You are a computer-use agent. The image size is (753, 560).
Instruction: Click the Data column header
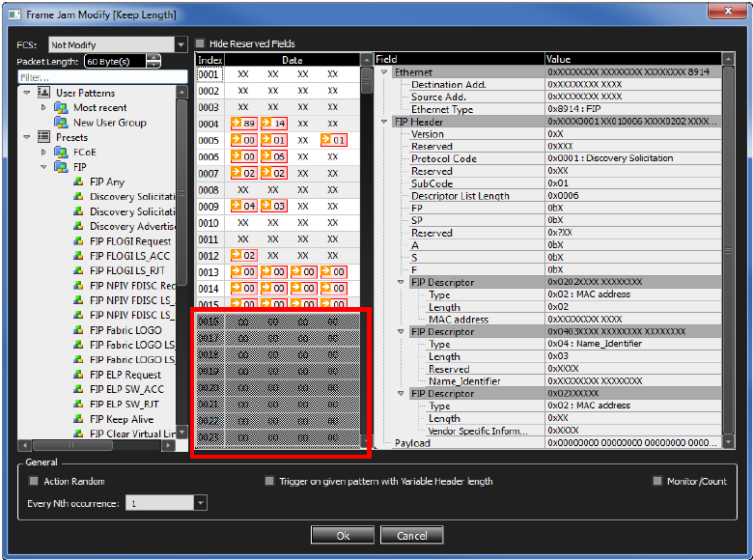point(292,60)
